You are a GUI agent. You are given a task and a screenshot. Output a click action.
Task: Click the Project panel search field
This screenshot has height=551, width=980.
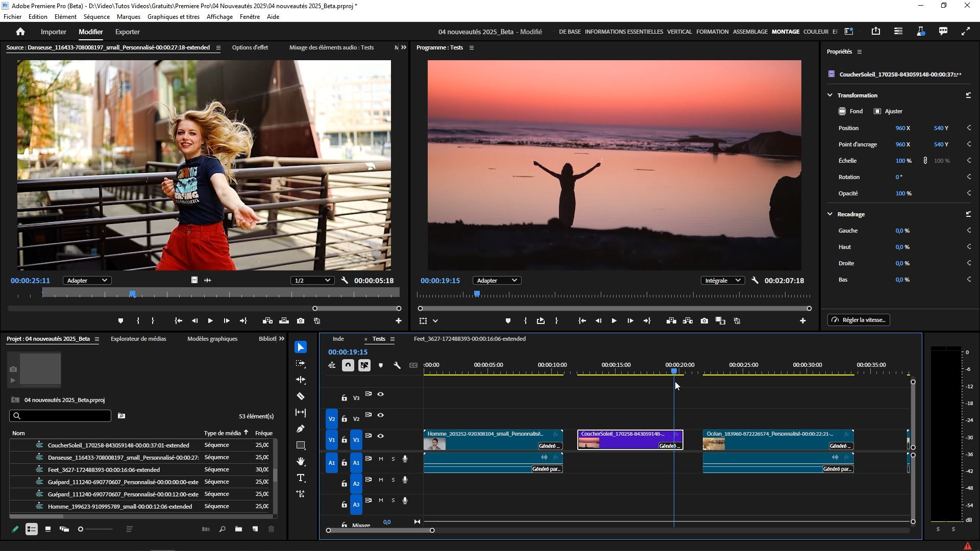point(60,416)
